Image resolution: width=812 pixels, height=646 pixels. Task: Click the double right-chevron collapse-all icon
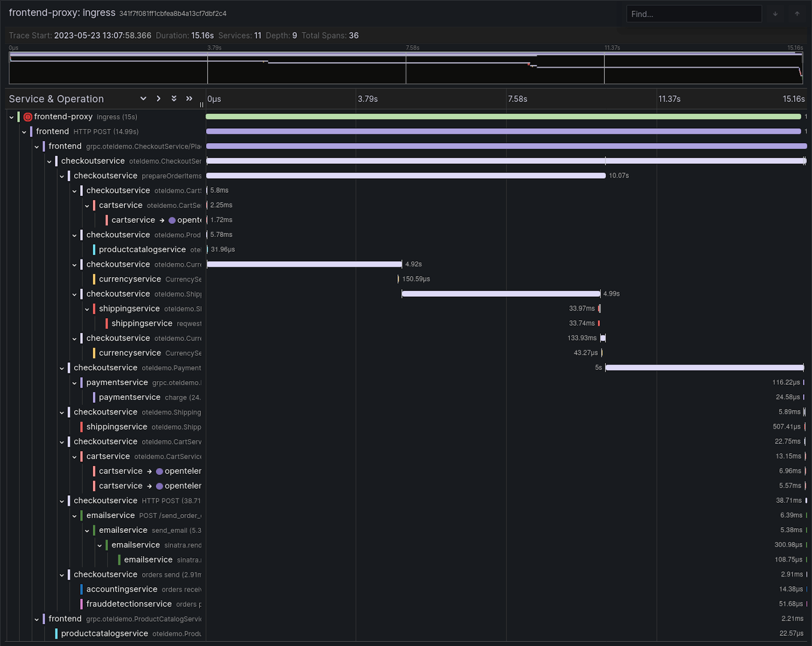[189, 98]
